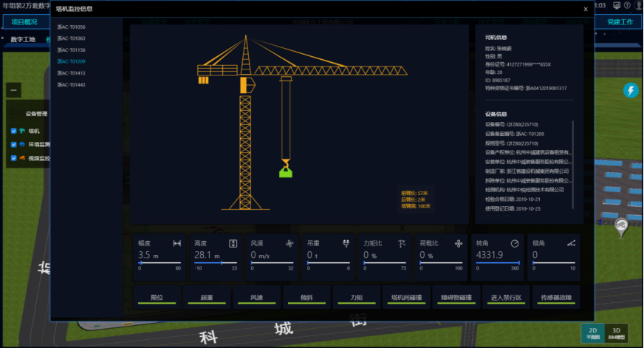This screenshot has height=348, width=644.
Task: Click the monitor screen icon in top bar
Action: tap(615, 5)
